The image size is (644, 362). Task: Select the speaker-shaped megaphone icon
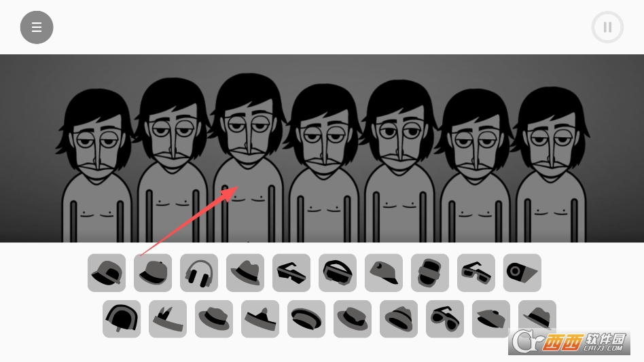pos(522,273)
